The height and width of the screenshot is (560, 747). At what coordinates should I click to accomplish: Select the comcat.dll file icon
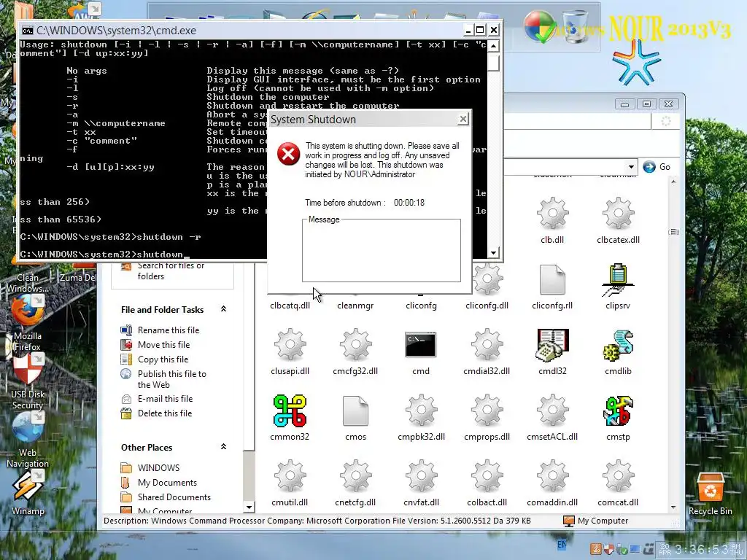point(618,476)
